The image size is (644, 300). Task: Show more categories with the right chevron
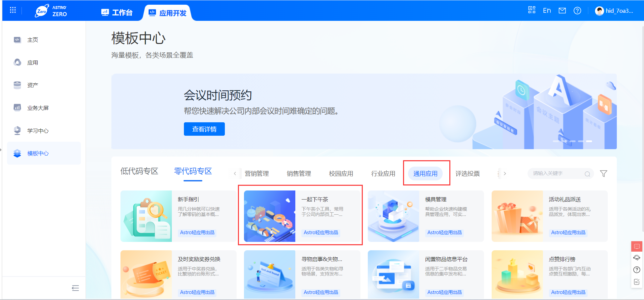505,174
